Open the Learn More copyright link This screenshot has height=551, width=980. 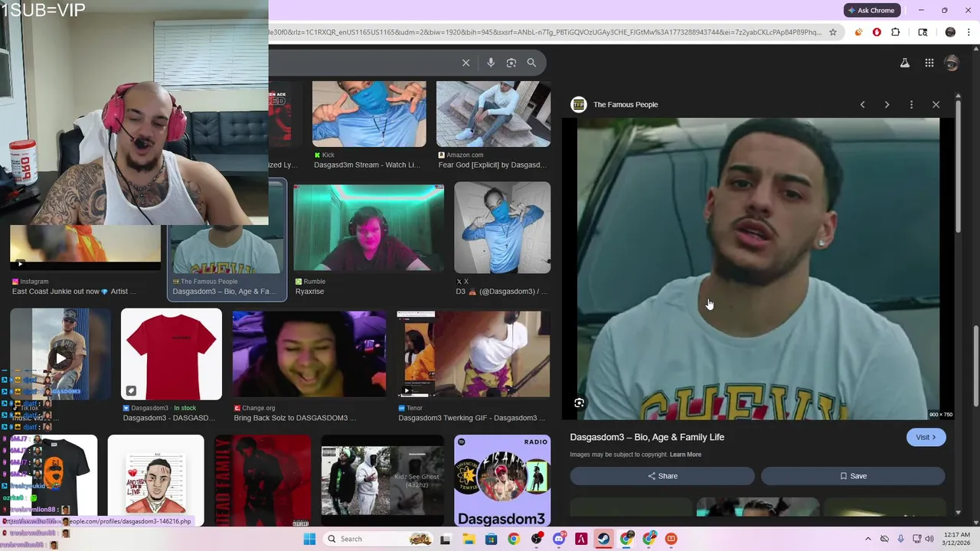(685, 455)
